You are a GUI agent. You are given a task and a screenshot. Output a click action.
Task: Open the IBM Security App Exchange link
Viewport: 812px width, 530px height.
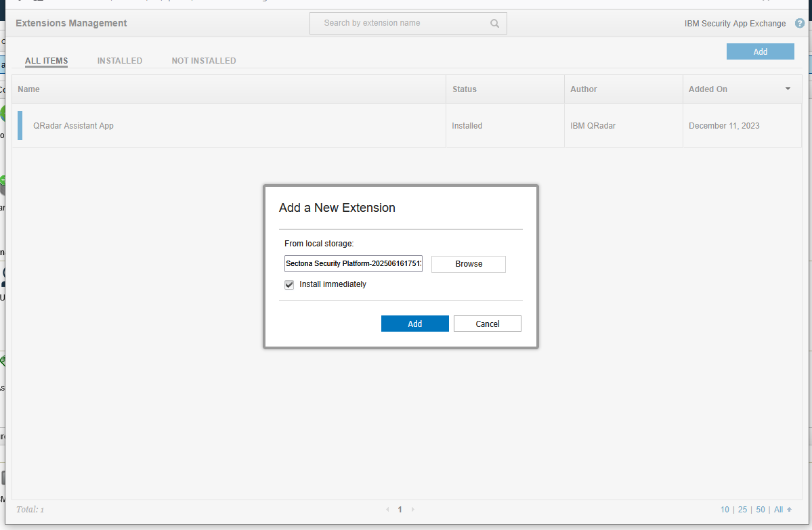pyautogui.click(x=735, y=24)
